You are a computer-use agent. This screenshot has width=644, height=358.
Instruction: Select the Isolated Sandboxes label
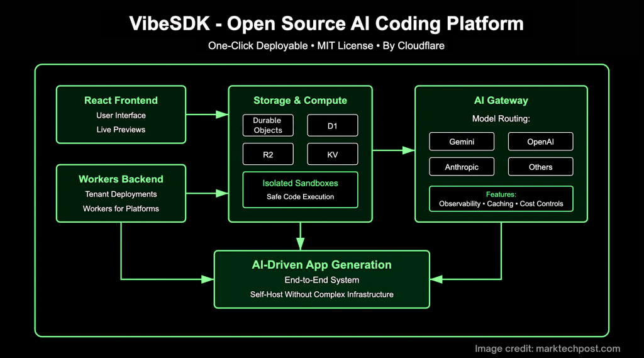click(x=300, y=183)
